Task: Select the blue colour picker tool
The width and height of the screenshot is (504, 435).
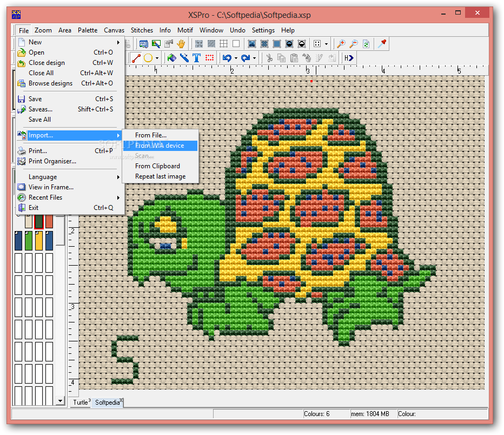Action: (184, 58)
